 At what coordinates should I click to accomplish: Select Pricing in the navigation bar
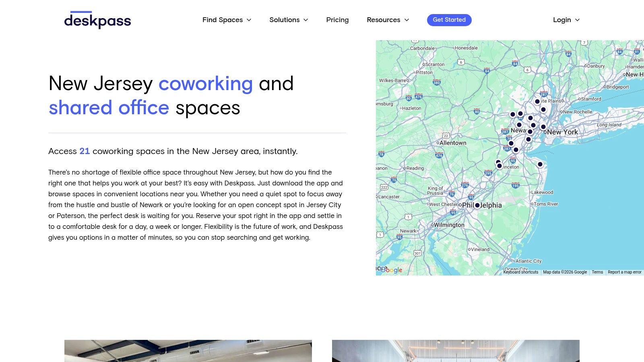(337, 20)
